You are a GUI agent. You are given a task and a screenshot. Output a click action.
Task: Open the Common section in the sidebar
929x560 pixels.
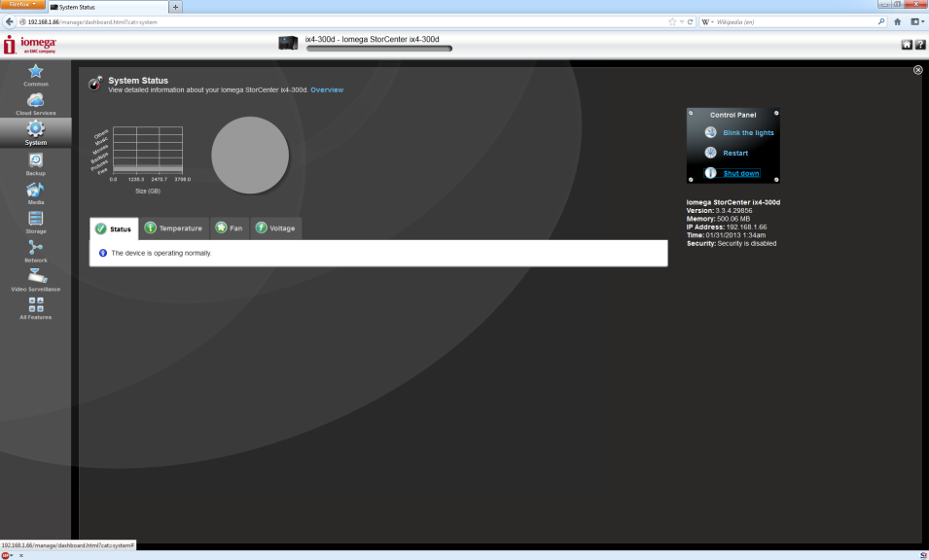point(36,75)
